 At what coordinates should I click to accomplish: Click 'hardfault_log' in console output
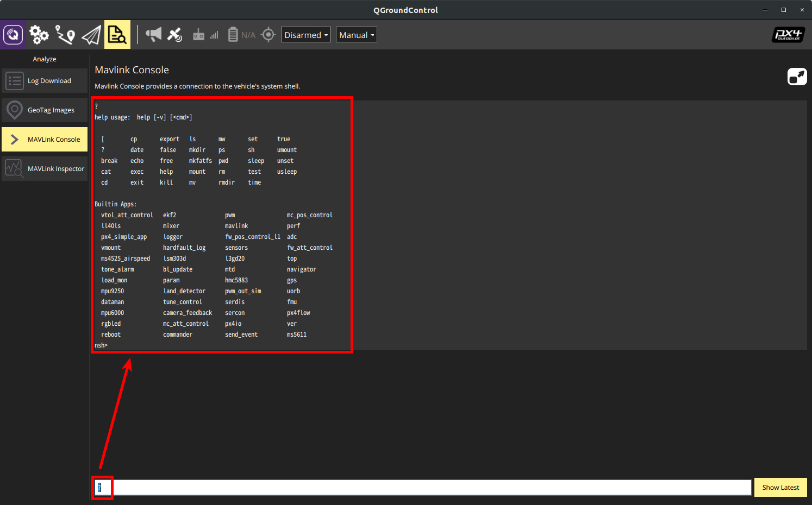(x=184, y=248)
